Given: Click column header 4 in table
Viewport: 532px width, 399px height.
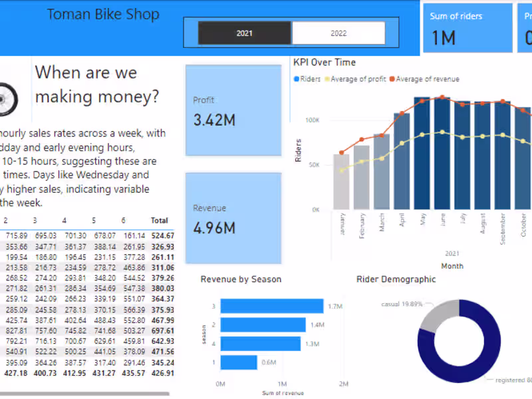Looking at the screenshot, I should coord(64,221).
